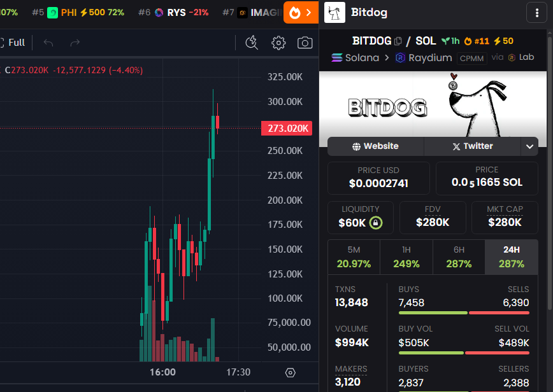Click the SELLERS 2,388 value
Image resolution: width=553 pixels, height=392 pixels.
516,382
